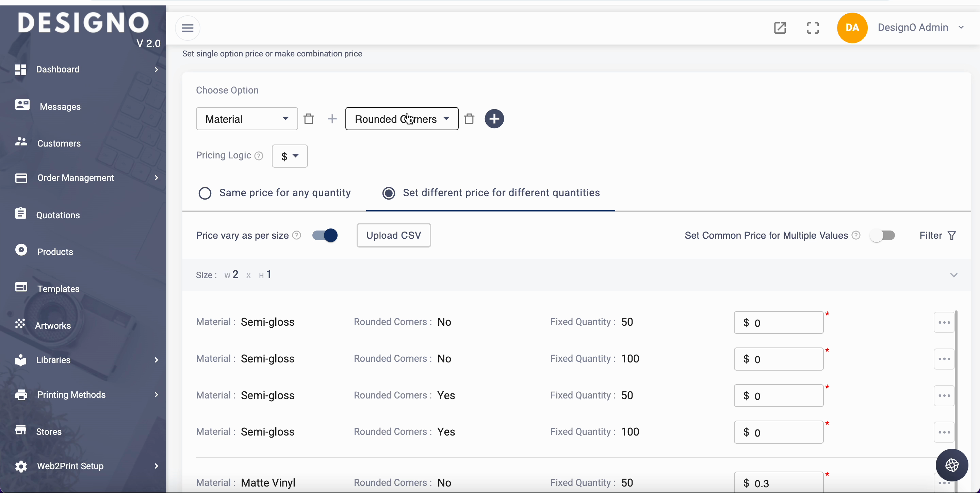
Task: Enter fullscreen mode using the fullscreen icon
Action: [x=813, y=28]
